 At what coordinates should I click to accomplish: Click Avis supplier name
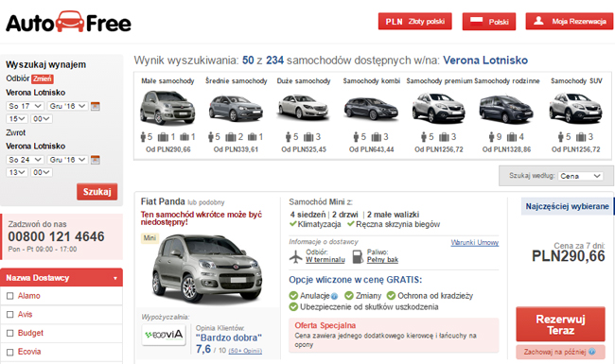[26, 314]
